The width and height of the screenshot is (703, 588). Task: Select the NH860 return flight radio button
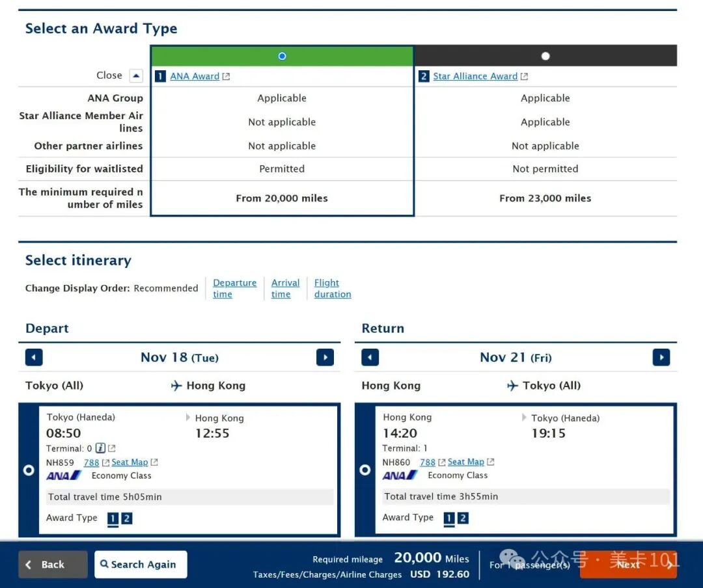pyautogui.click(x=365, y=470)
